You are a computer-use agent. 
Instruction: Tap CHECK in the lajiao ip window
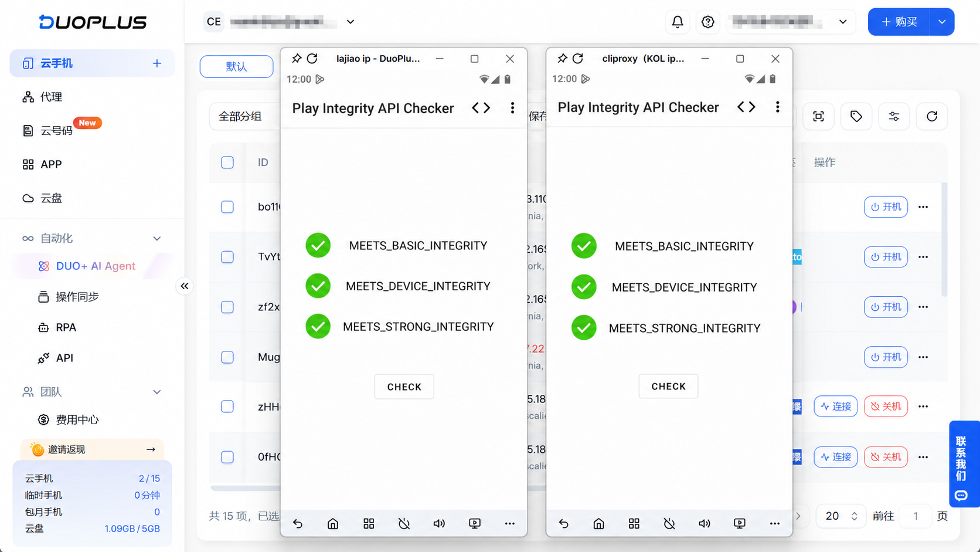pyautogui.click(x=404, y=387)
